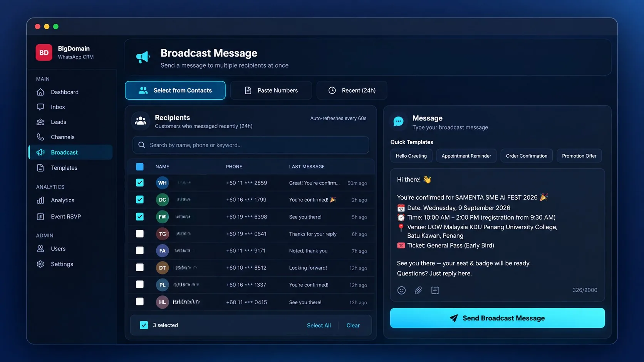
Task: Click the Event RSVP calendar icon
Action: 40,217
